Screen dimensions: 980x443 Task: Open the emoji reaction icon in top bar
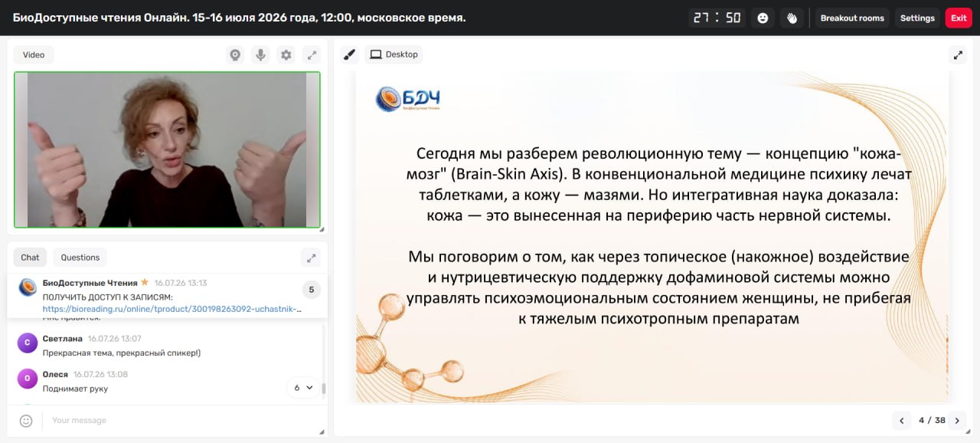(762, 18)
